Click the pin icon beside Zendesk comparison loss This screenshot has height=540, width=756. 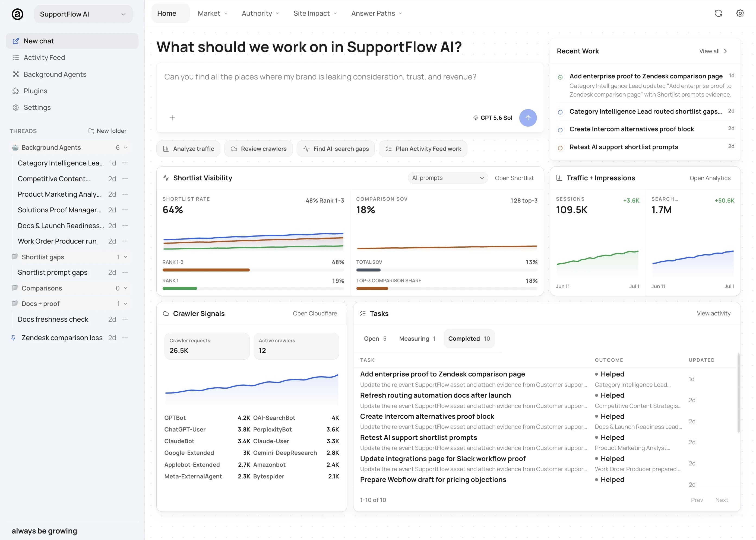[x=13, y=338]
